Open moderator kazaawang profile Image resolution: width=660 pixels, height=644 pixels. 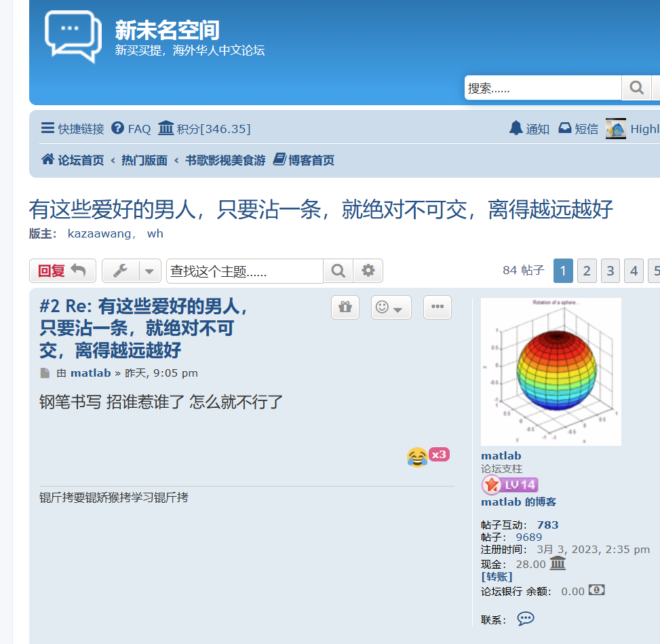coord(99,233)
